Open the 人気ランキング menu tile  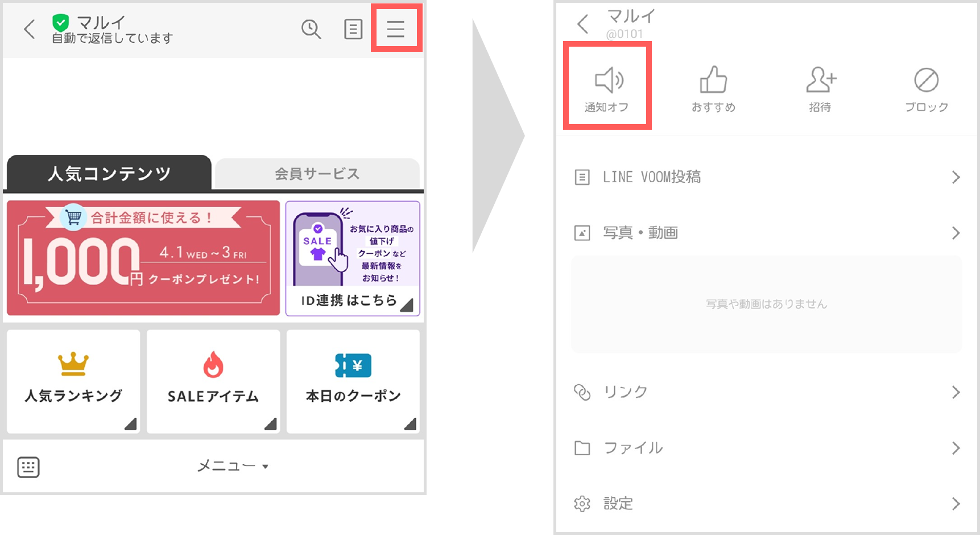point(73,381)
